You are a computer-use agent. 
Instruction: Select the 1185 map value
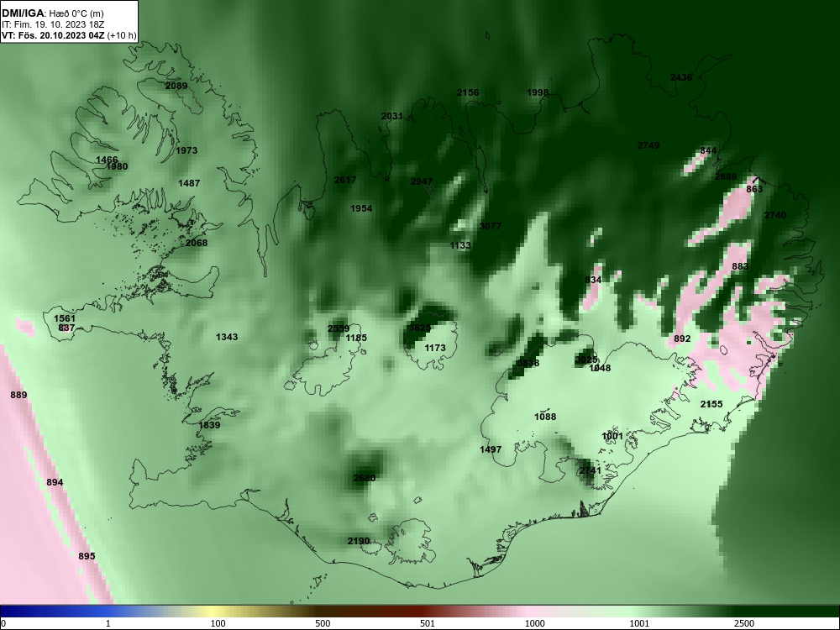click(356, 338)
